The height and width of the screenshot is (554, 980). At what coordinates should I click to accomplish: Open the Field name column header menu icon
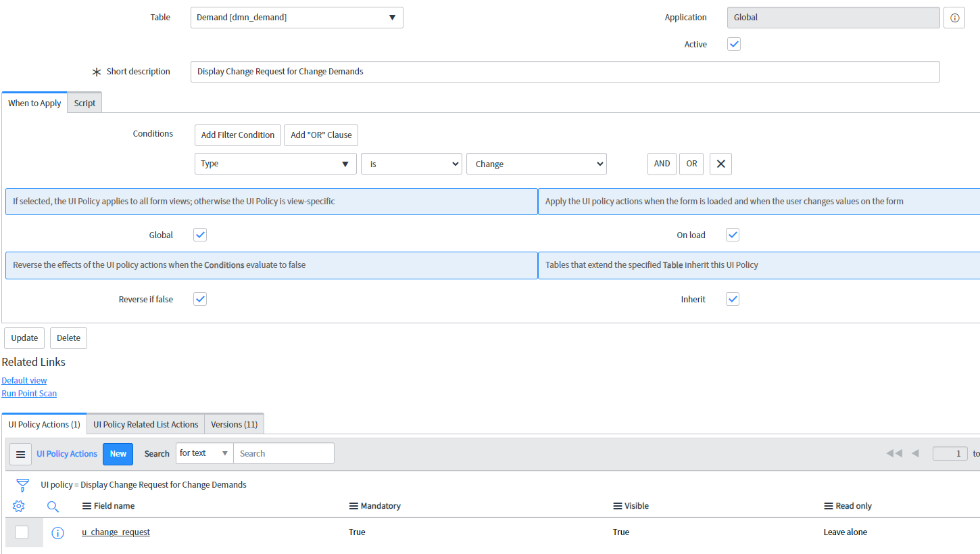click(x=87, y=505)
